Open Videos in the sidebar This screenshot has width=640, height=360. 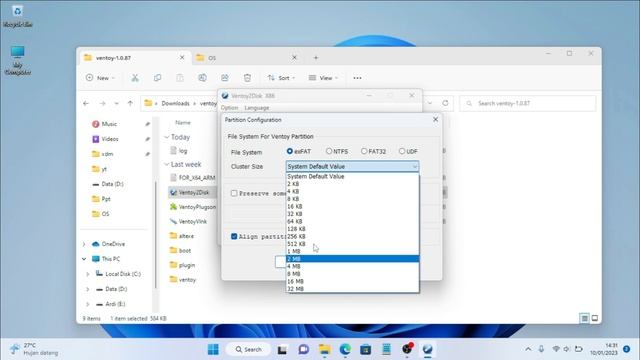[x=110, y=139]
